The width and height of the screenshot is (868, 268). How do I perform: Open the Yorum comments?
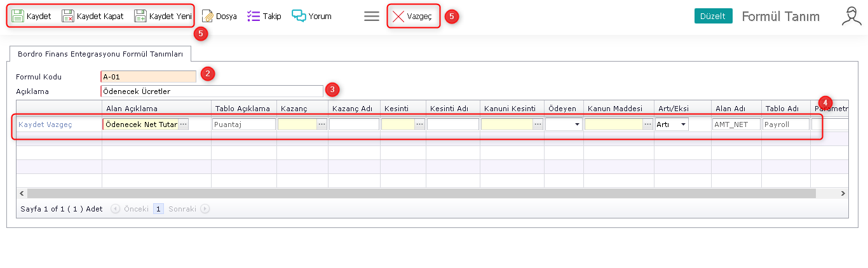click(x=299, y=17)
